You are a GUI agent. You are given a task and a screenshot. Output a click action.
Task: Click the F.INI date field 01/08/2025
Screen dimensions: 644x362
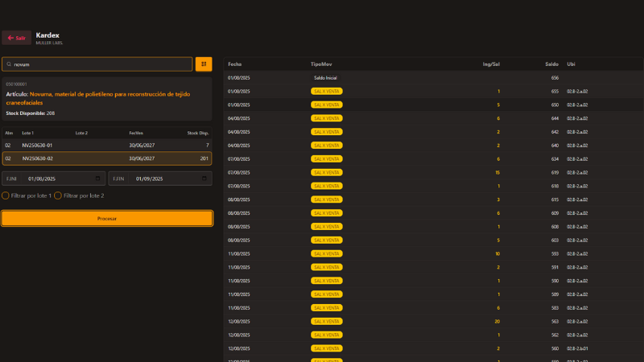tap(53, 179)
